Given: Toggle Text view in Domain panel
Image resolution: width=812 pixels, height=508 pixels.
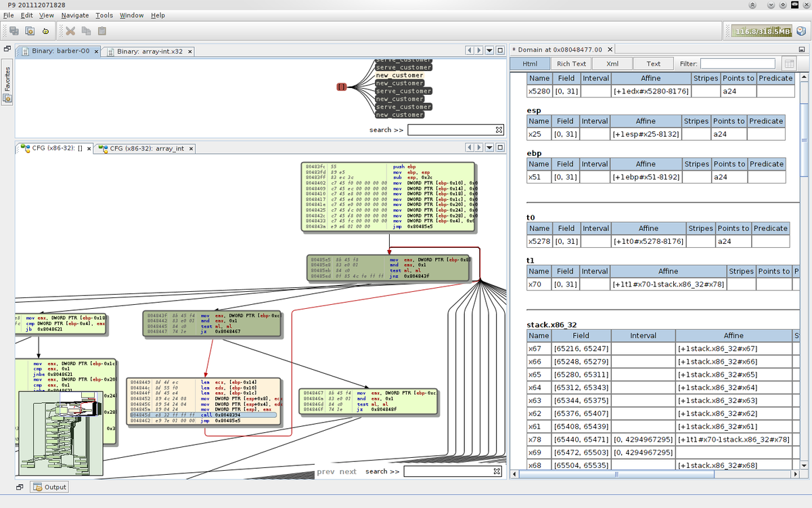Looking at the screenshot, I should coord(654,64).
